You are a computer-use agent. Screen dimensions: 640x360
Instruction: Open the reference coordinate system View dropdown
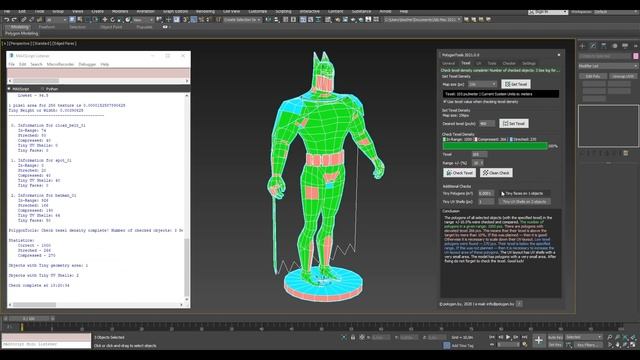point(143,20)
